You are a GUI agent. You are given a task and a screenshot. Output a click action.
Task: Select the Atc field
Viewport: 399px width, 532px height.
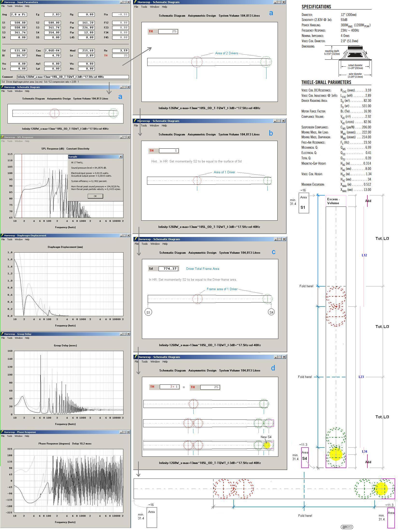click(86, 69)
